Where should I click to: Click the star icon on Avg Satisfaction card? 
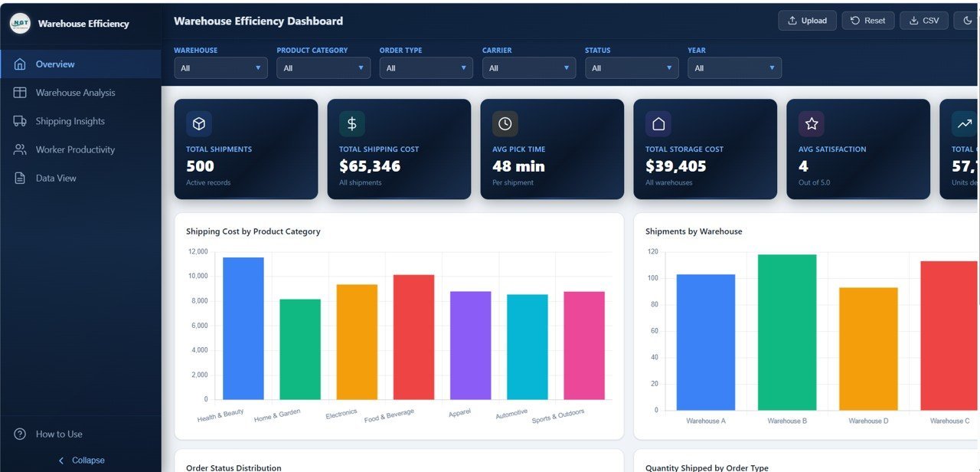tap(812, 124)
